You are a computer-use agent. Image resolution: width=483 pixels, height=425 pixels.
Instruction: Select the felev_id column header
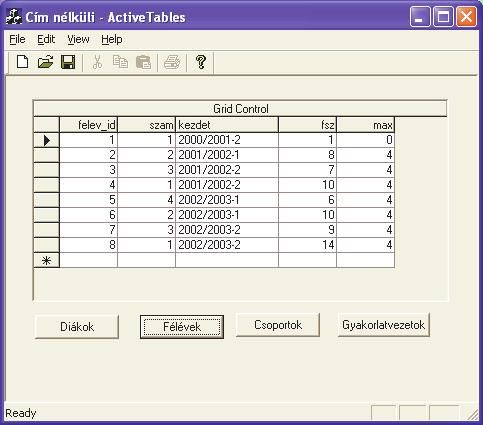tap(88, 125)
